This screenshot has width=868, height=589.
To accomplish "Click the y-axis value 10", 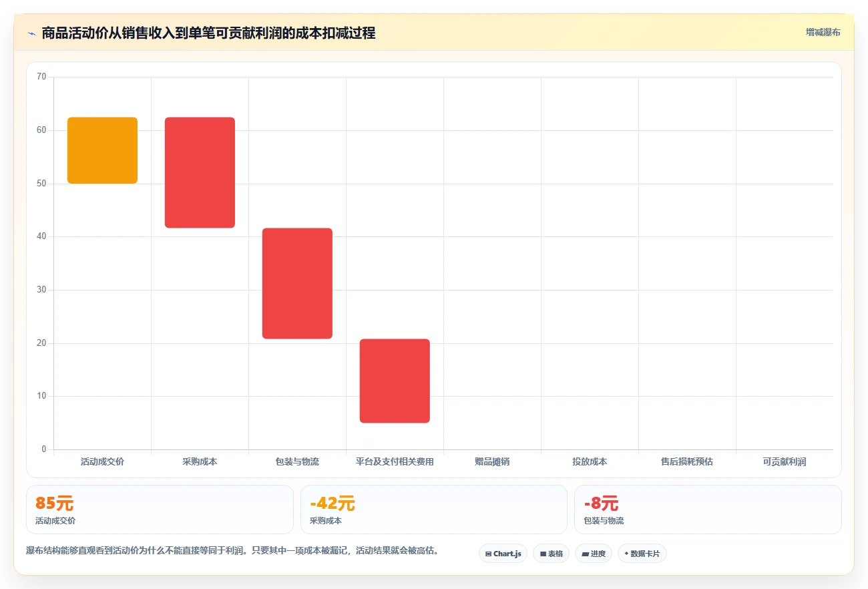I will [41, 396].
